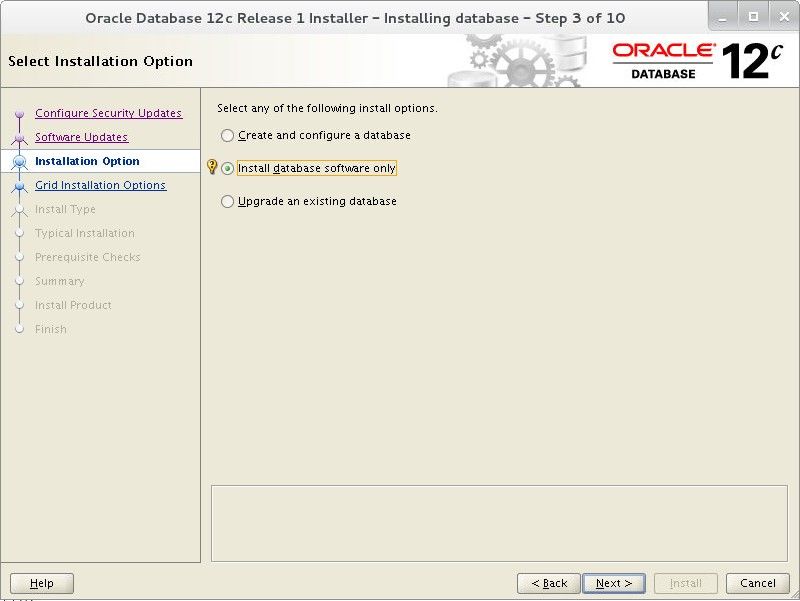The image size is (800, 601).
Task: Click the installer window title bar text
Action: coord(355,18)
